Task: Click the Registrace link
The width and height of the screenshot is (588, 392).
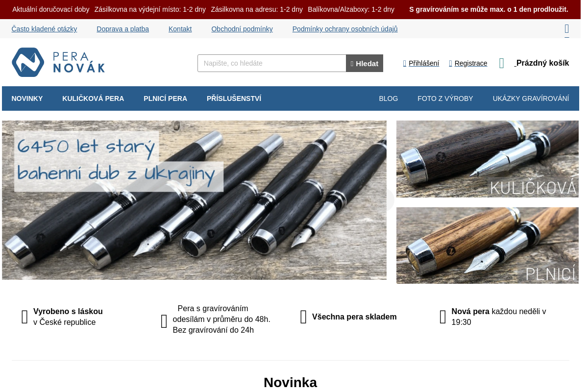Action: click(468, 63)
